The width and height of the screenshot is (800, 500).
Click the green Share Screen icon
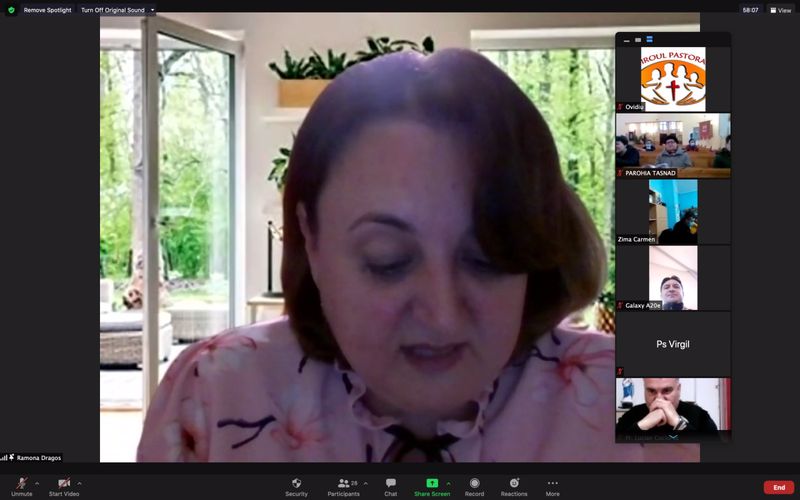coord(432,483)
